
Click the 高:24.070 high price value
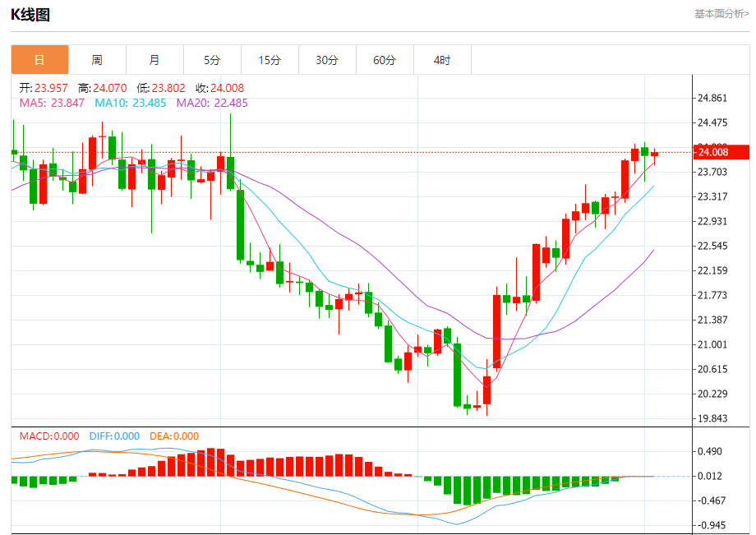(102, 88)
